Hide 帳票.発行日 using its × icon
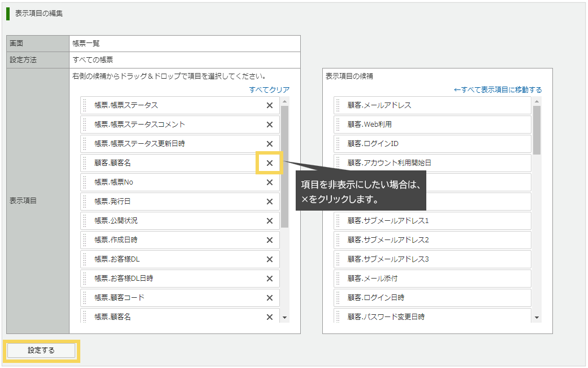 pos(270,202)
